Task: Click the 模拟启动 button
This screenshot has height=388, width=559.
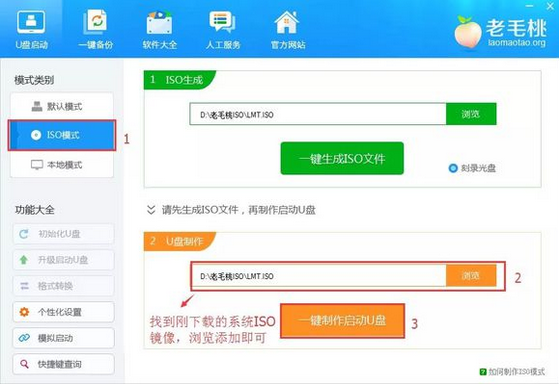Action: (x=63, y=338)
